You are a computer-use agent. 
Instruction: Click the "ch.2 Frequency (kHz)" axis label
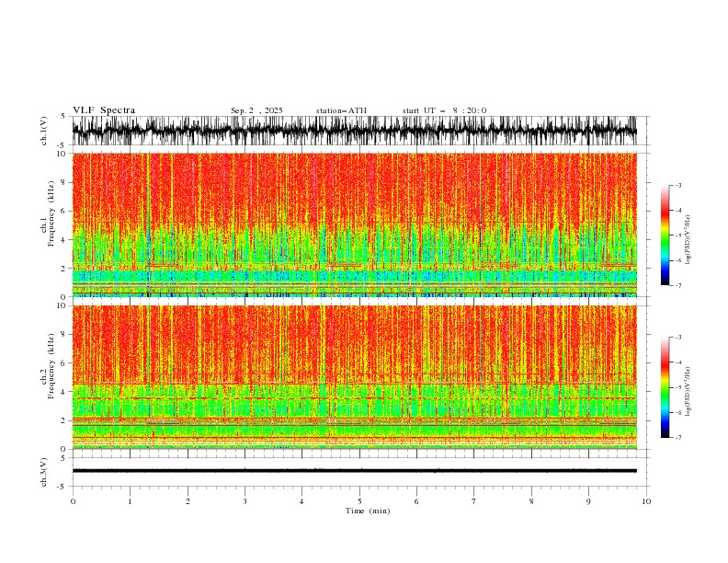(48, 366)
